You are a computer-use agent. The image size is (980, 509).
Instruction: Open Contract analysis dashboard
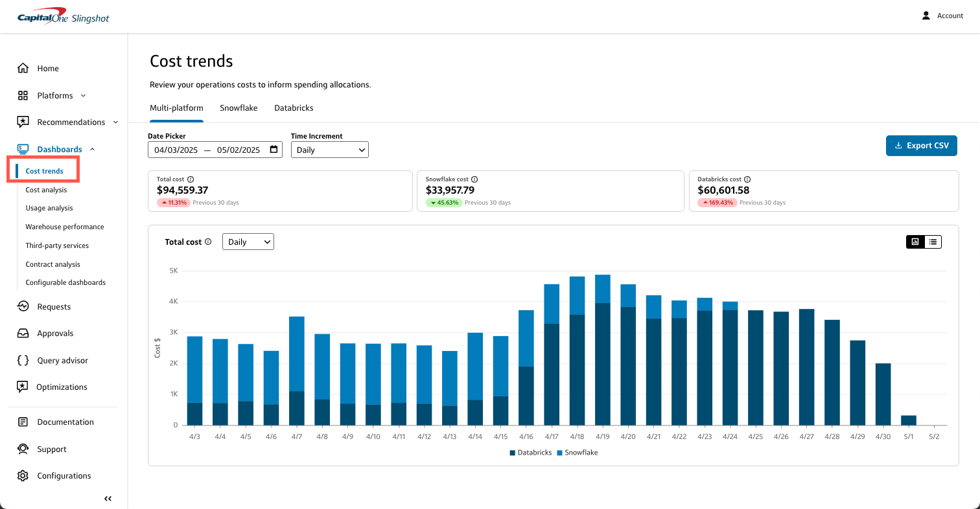coord(53,264)
